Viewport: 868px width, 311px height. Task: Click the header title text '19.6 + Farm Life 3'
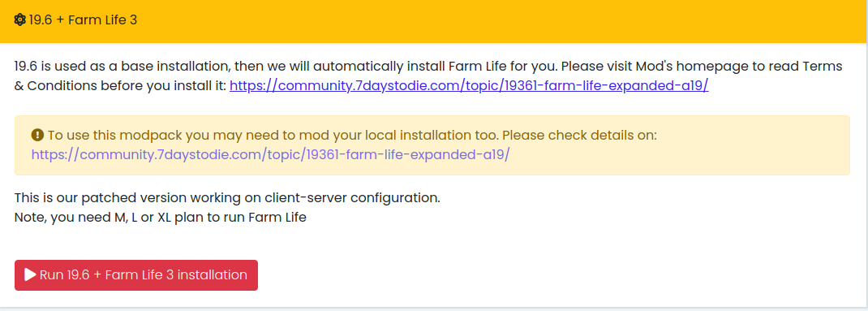pos(83,20)
